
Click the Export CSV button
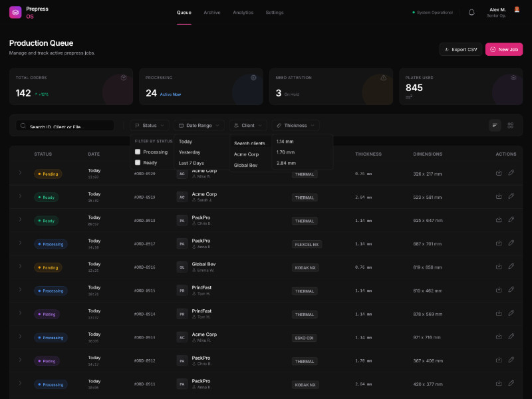tap(460, 49)
